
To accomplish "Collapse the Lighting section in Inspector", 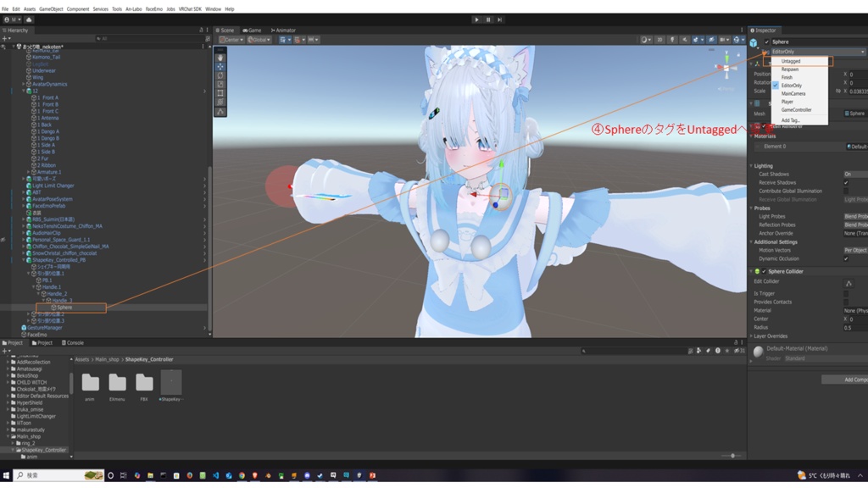I will [x=751, y=166].
